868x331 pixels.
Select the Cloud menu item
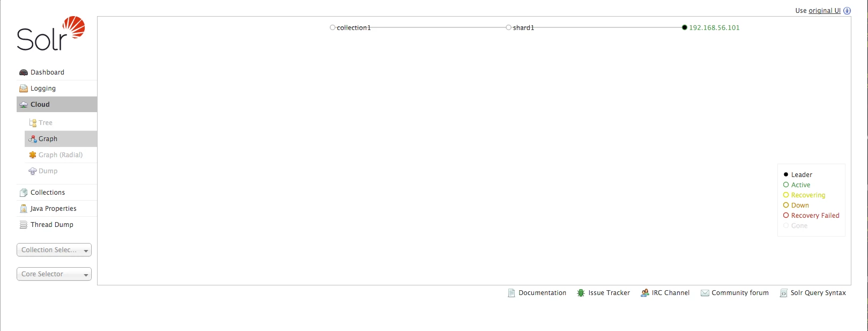57,105
